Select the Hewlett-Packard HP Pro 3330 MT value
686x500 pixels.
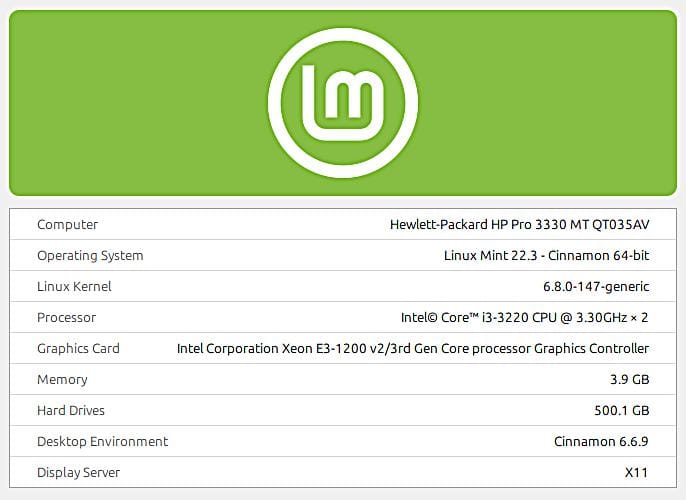pos(519,224)
